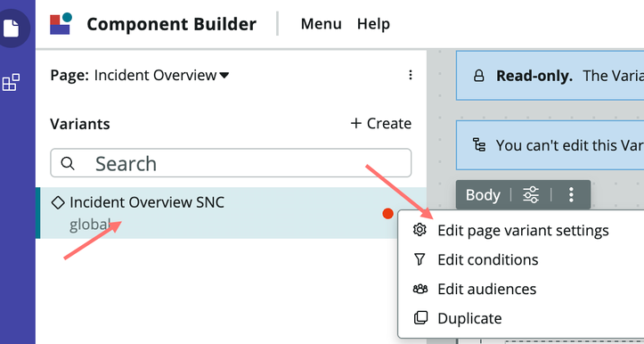Open Body three-dot more options
The image size is (644, 344).
[x=571, y=195]
